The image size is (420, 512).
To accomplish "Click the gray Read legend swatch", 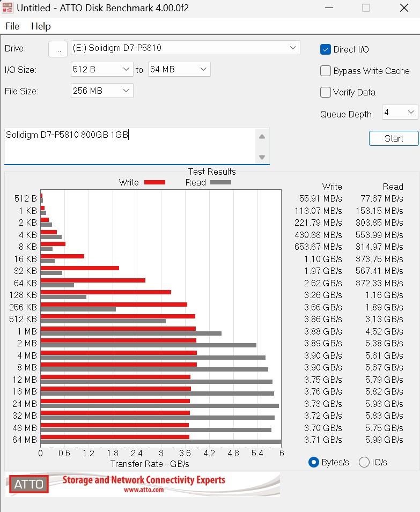I will tap(220, 182).
